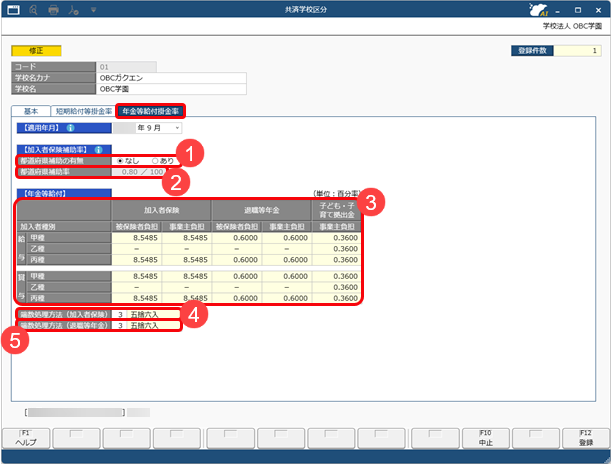This screenshot has width=611, height=464.
Task: Switch to the 基本 tab
Action: 30,111
